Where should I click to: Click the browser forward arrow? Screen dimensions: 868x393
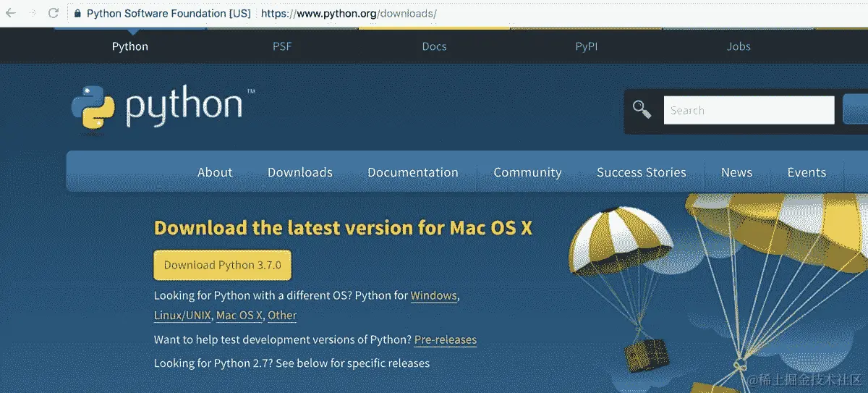pyautogui.click(x=32, y=13)
